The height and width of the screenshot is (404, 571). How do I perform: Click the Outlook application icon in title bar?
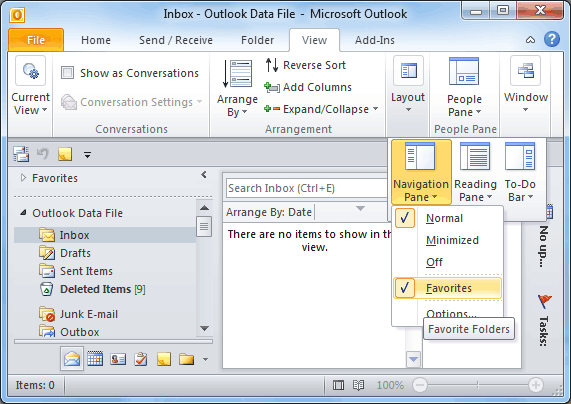pyautogui.click(x=17, y=15)
